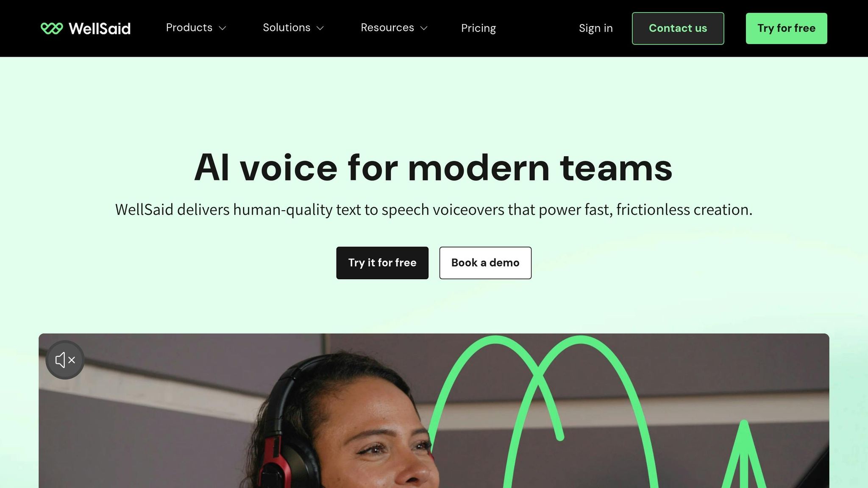This screenshot has height=488, width=868.
Task: Expand the Products dropdown chevron
Action: 223,28
